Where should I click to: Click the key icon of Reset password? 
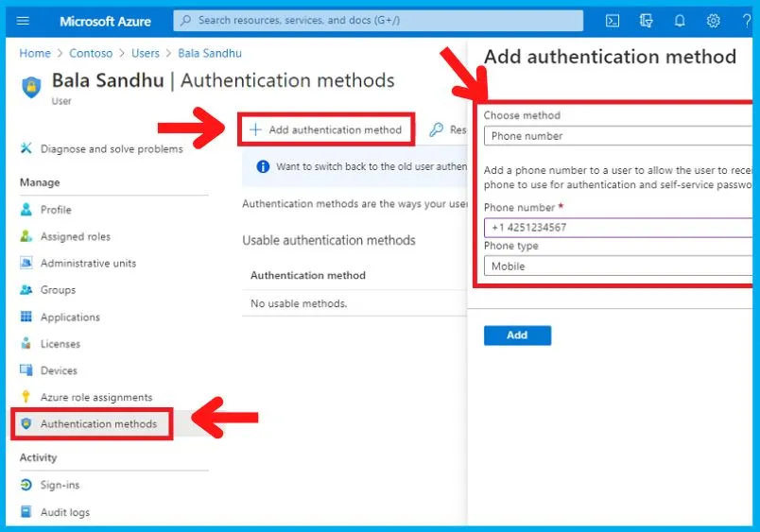pos(436,129)
